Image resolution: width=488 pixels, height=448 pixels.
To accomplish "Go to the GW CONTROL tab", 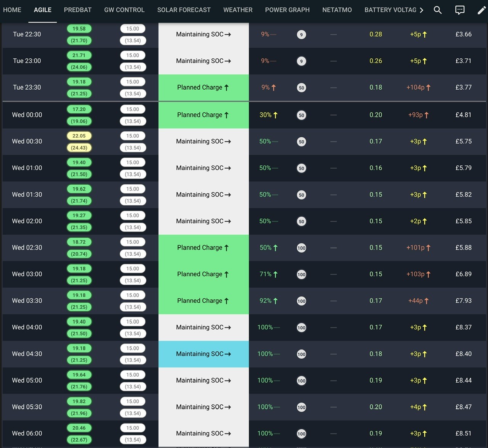I will [x=124, y=10].
